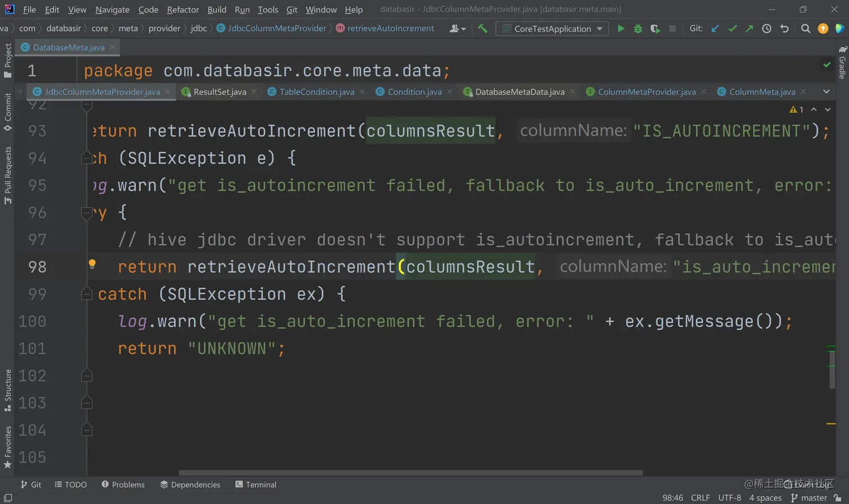Toggle fold marker on line 102
The width and height of the screenshot is (849, 504).
(86, 375)
